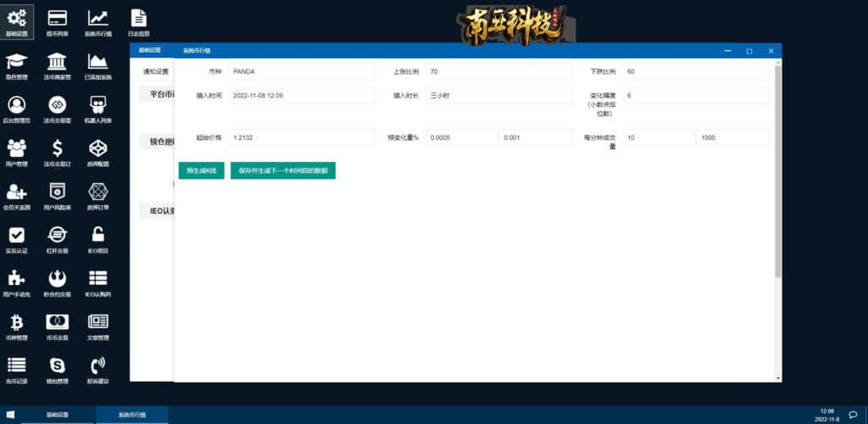Click the Windows Start button
The image size is (868, 424).
(x=10, y=415)
